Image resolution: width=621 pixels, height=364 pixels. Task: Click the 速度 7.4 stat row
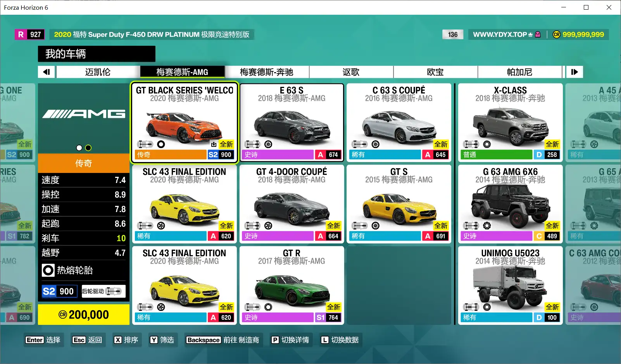click(84, 180)
